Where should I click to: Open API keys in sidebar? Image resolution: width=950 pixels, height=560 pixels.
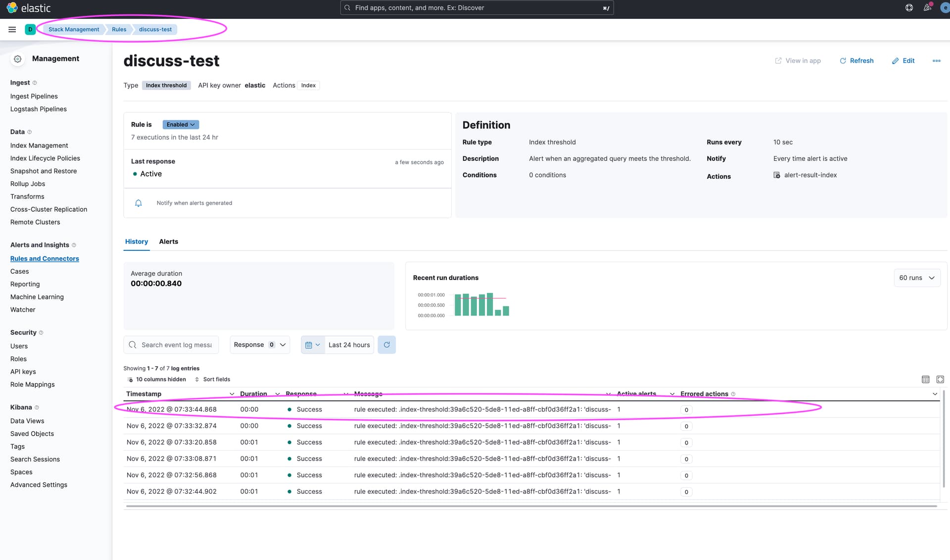(23, 372)
